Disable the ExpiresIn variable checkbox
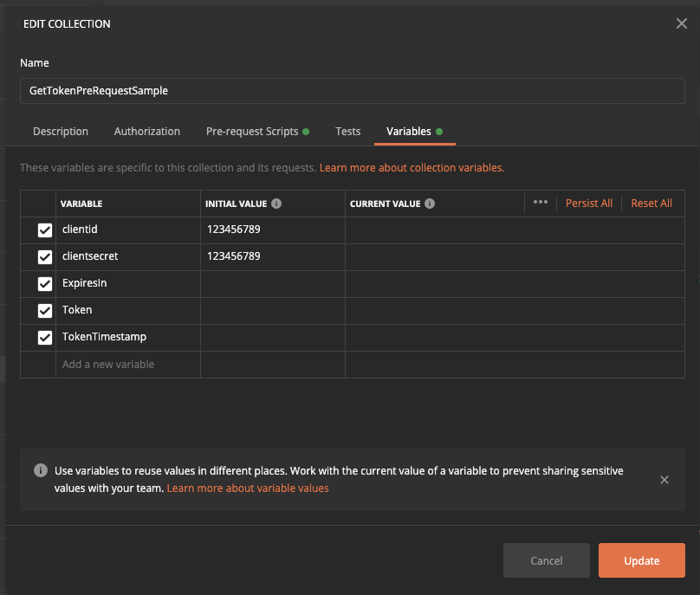The height and width of the screenshot is (595, 700). click(45, 284)
